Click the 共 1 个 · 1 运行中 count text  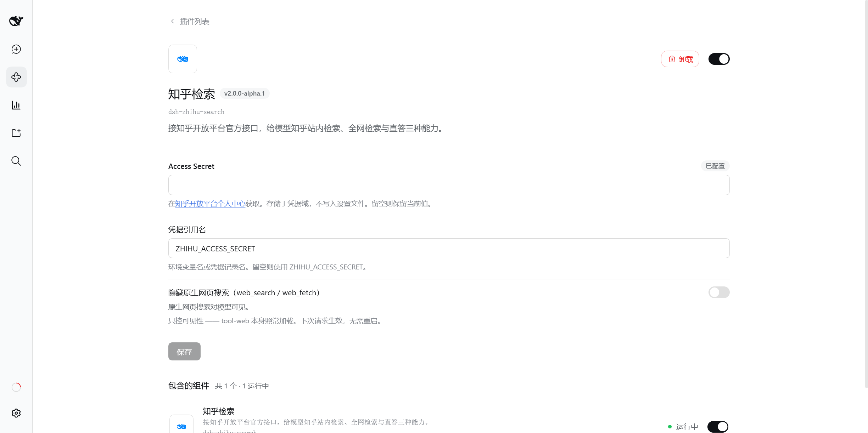click(242, 386)
